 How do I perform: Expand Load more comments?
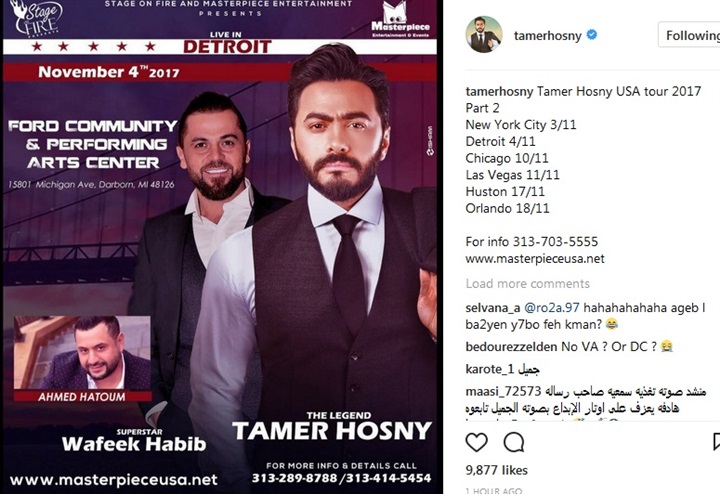528,284
